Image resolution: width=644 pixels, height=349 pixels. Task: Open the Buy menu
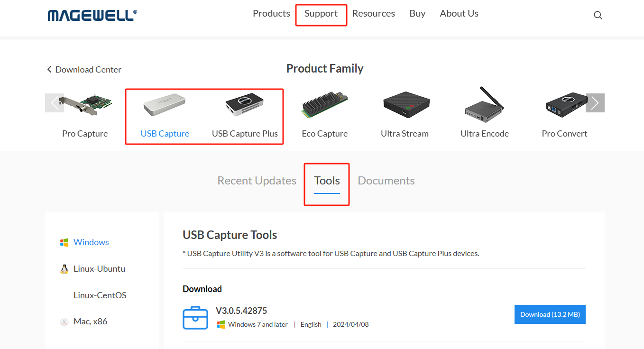(417, 13)
